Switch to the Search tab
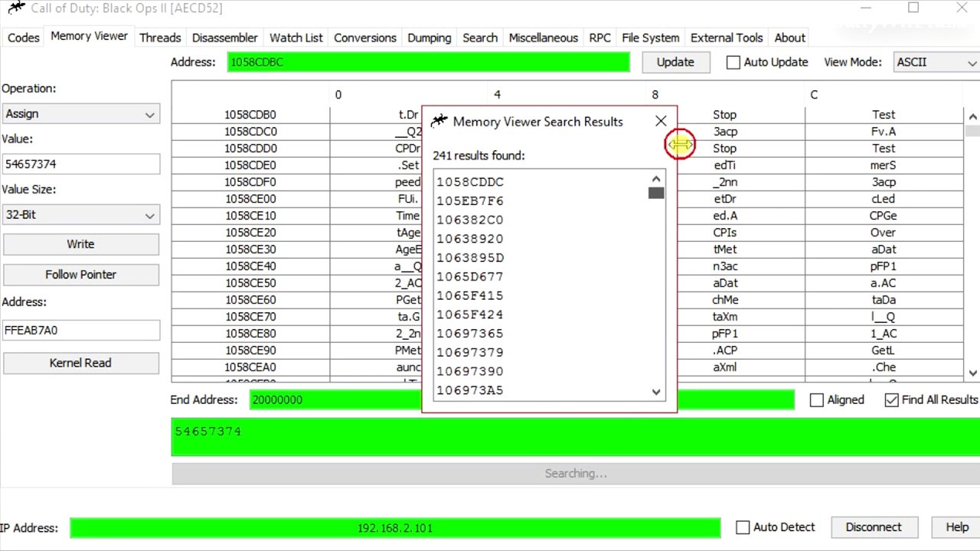 tap(480, 37)
